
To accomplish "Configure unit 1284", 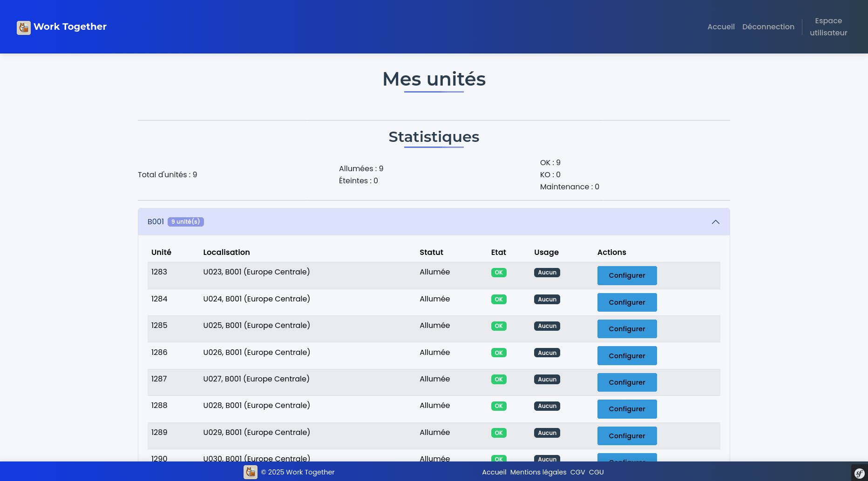I will coord(627,302).
